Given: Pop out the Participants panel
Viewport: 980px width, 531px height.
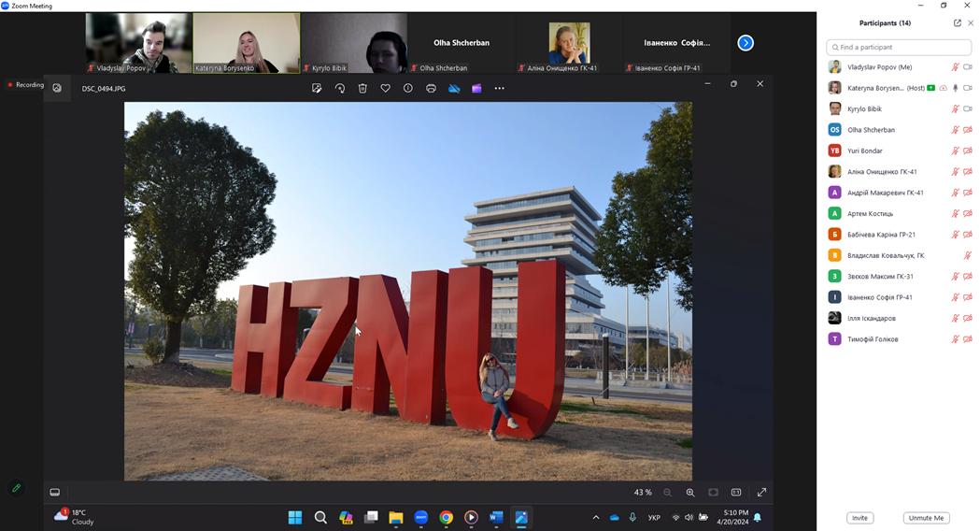Looking at the screenshot, I should [957, 22].
